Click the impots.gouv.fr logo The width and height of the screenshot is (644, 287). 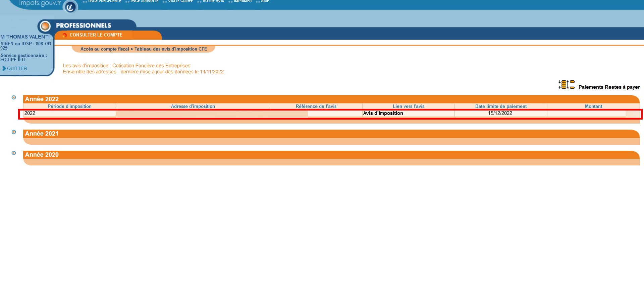40,4
